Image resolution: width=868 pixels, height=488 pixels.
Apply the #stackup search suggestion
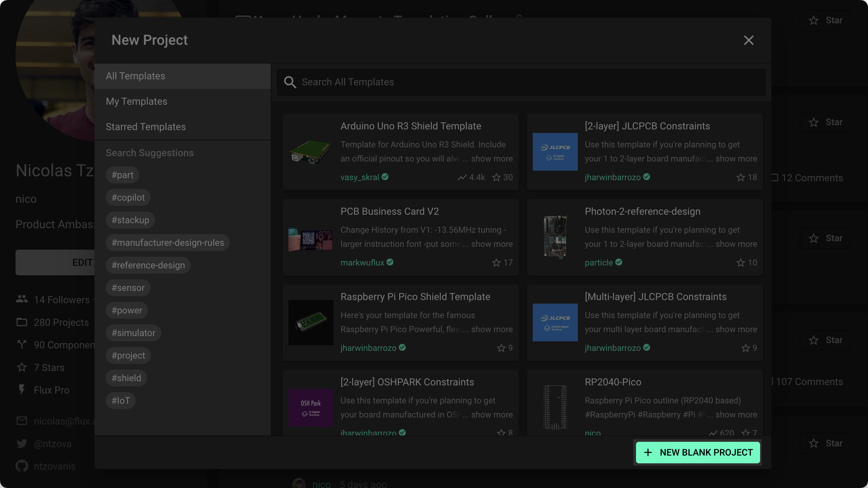point(130,220)
